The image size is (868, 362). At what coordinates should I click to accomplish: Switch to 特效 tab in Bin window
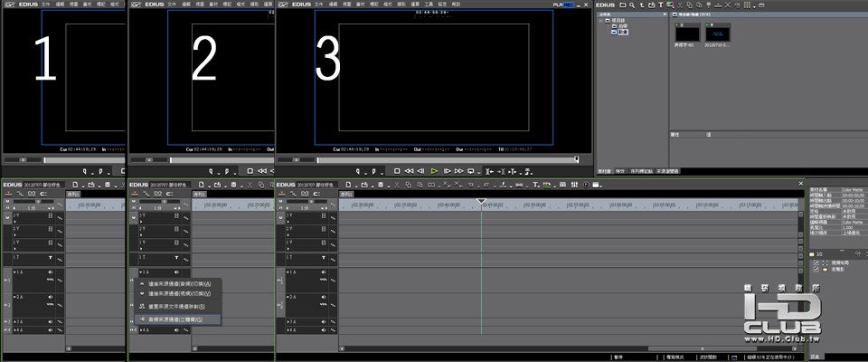[621, 171]
